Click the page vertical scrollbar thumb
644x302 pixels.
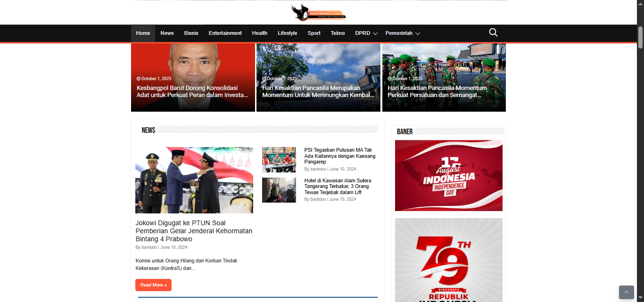click(x=640, y=38)
